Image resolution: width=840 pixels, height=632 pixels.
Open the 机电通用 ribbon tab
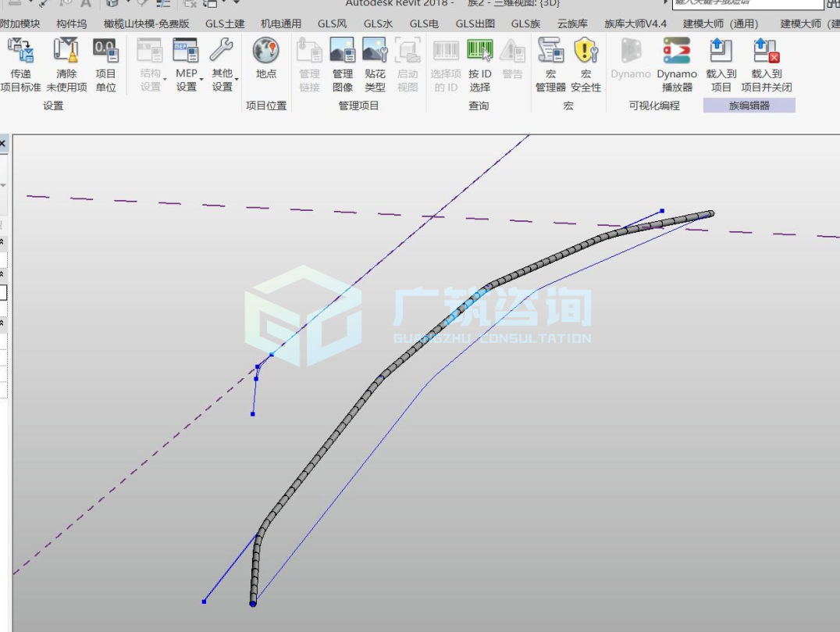tap(281, 23)
